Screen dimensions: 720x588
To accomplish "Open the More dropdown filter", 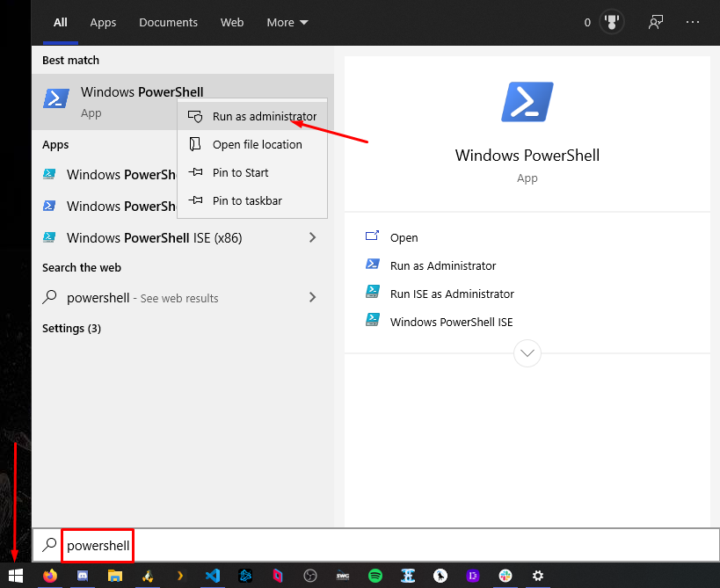I will point(287,22).
